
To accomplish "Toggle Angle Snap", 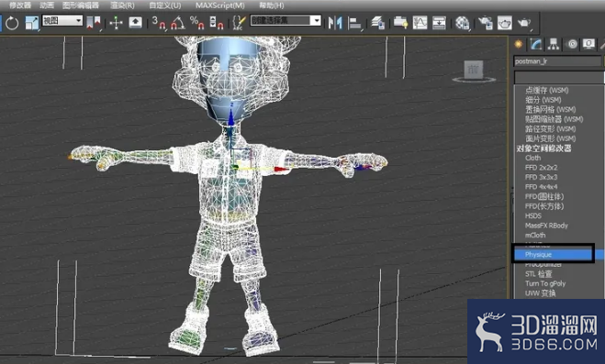I will [x=178, y=23].
